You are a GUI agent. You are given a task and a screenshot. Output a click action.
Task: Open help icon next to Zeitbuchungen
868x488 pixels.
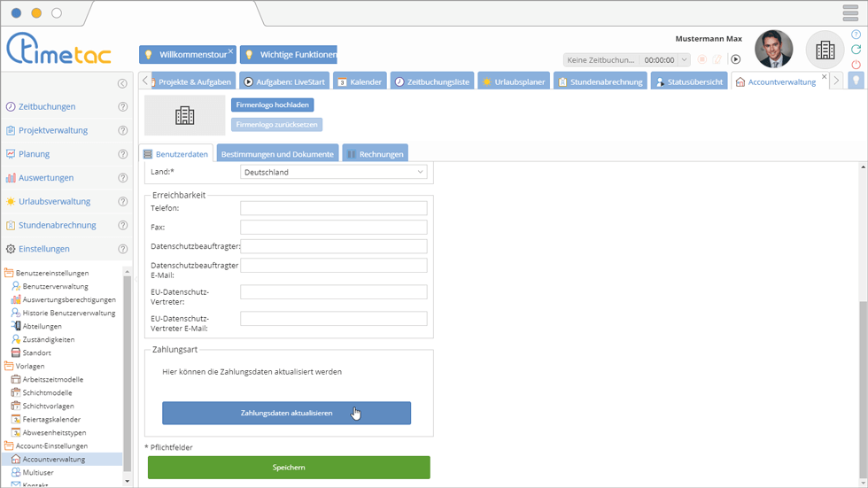click(x=123, y=106)
